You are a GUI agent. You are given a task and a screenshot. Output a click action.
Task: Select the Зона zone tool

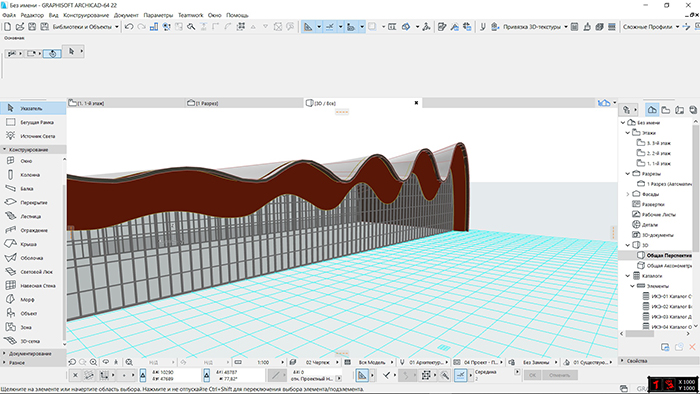(x=31, y=327)
